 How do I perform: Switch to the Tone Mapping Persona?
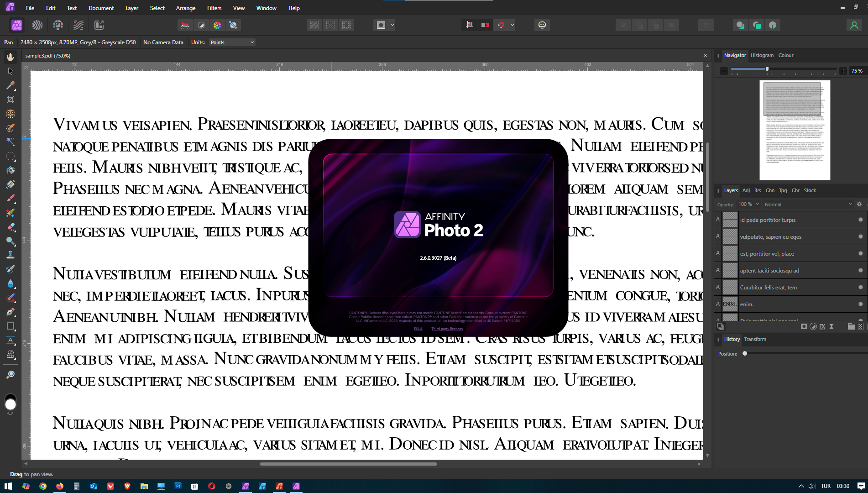coord(78,25)
